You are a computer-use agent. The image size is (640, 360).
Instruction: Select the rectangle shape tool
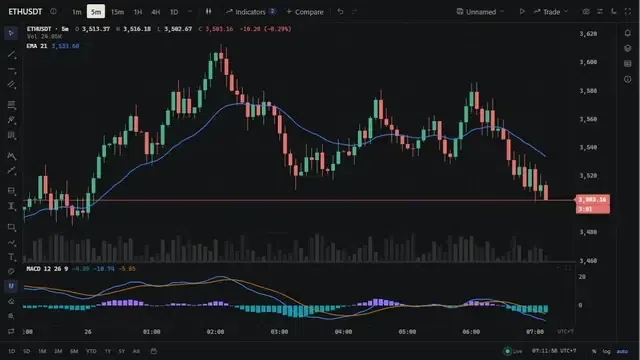(x=11, y=227)
